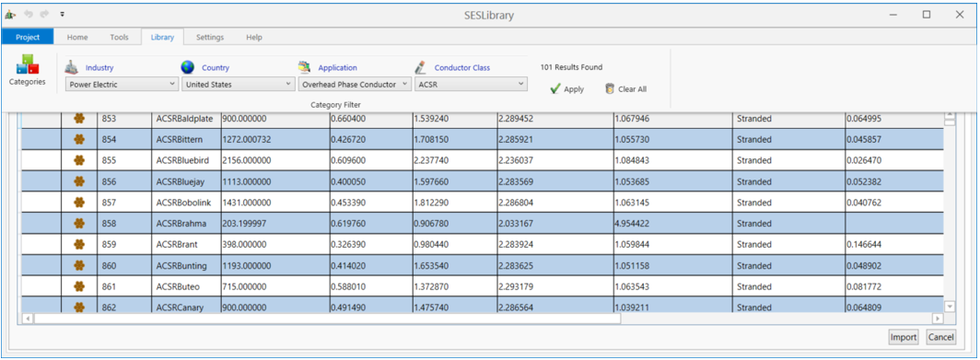The width and height of the screenshot is (980, 360).
Task: Open the quick access toolbar customize arrow
Action: coord(63,14)
